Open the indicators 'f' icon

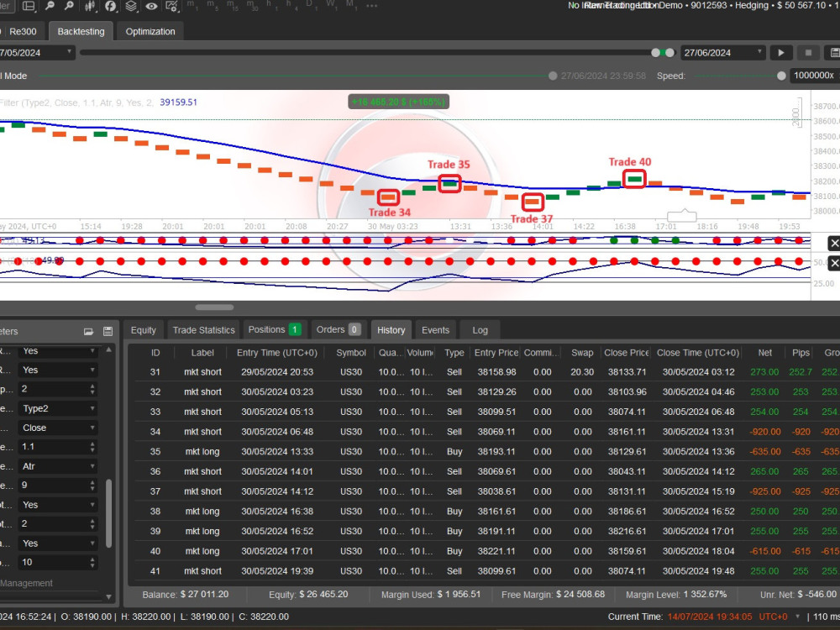click(x=110, y=6)
